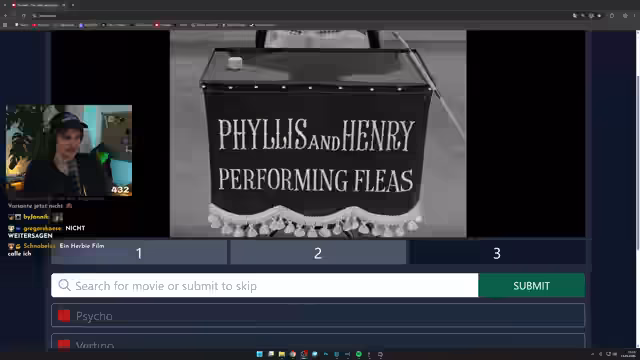640x360 pixels.
Task: Open the browser three-dot menu
Action: pyautogui.click(x=634, y=16)
